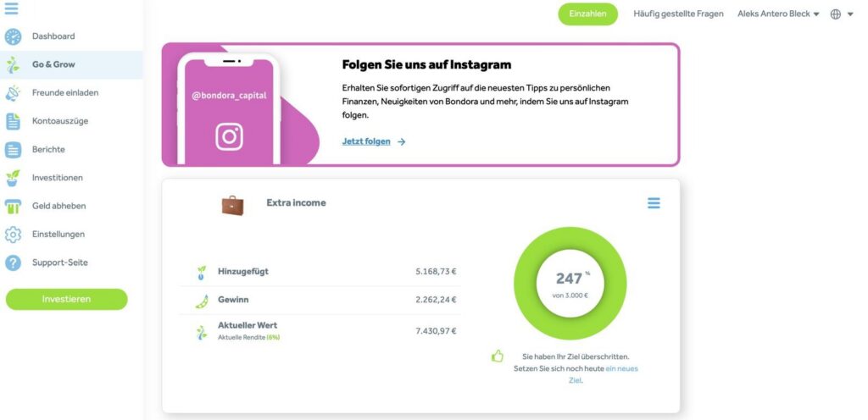
Task: Click the Investitionen plant icon
Action: 14,178
